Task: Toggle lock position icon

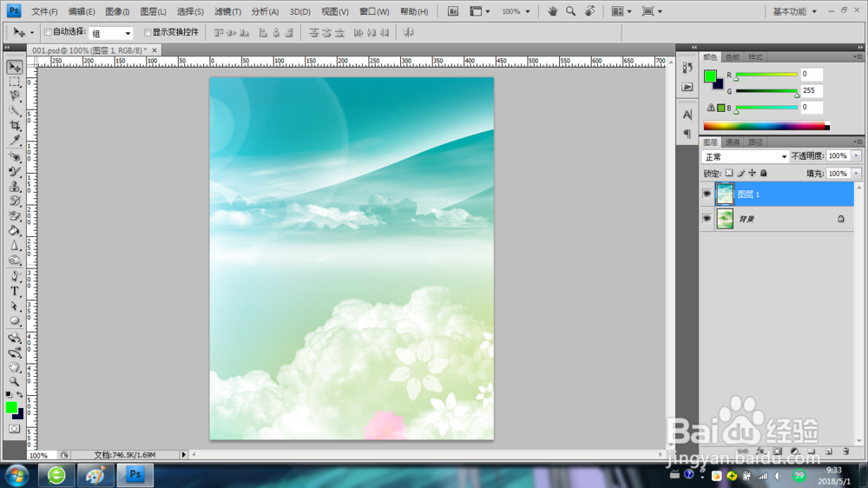Action: (752, 174)
